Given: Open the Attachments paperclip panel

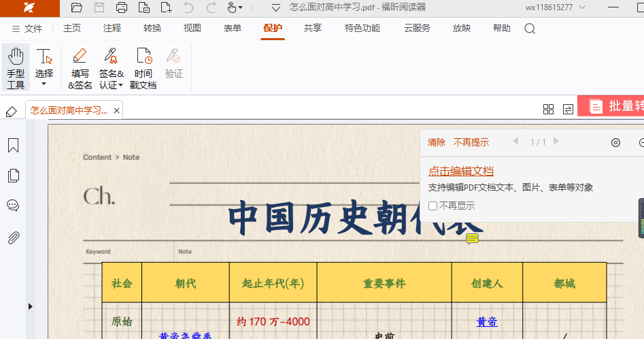Looking at the screenshot, I should click(x=13, y=238).
